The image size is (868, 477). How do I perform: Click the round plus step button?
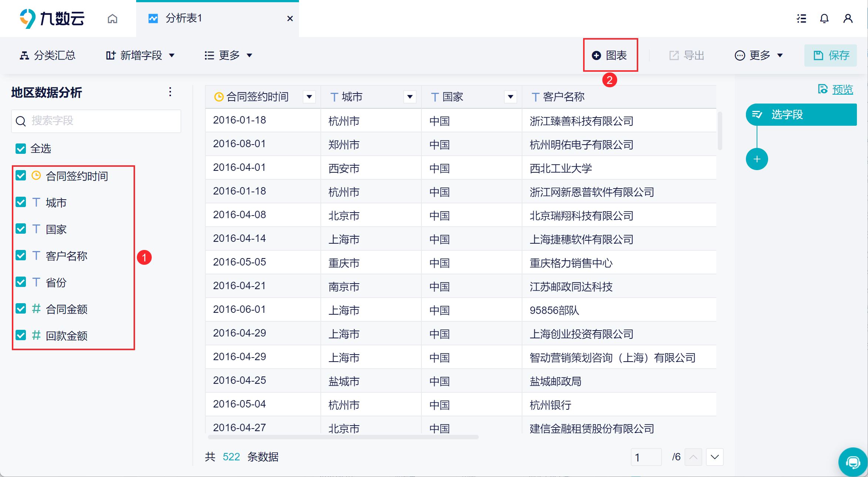coord(757,159)
